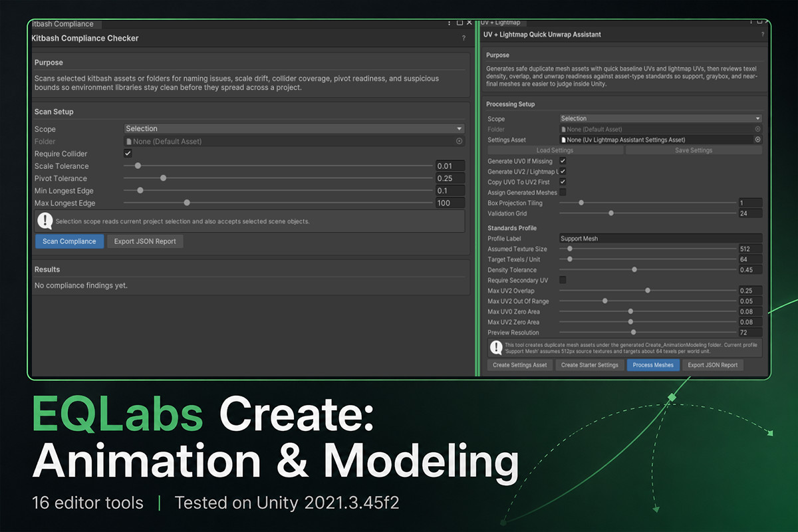798x532 pixels.
Task: Click the Density Tolerance slider handle
Action: (634, 269)
